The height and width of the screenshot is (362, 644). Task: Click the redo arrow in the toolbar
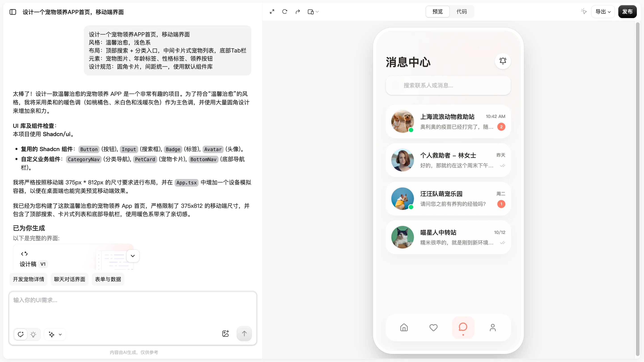tap(297, 11)
